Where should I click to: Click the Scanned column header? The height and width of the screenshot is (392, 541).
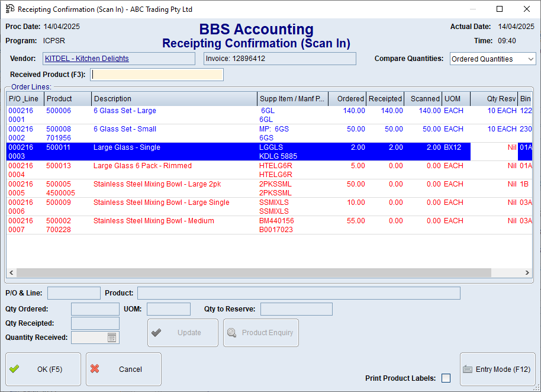[x=424, y=99]
